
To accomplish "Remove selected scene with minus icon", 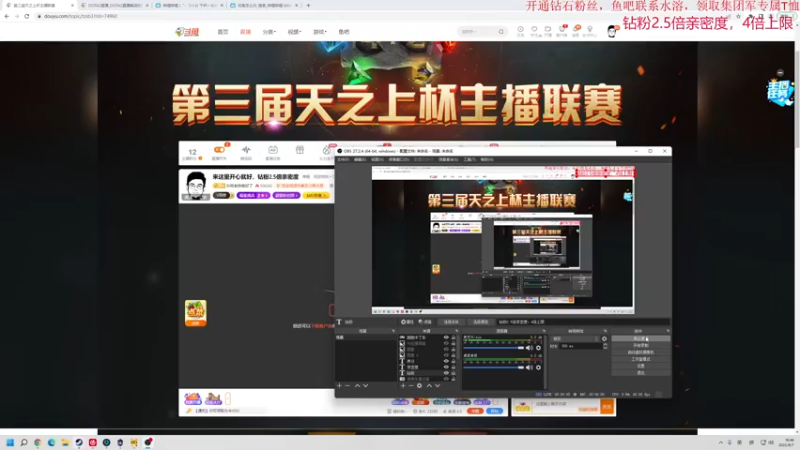I will (347, 386).
